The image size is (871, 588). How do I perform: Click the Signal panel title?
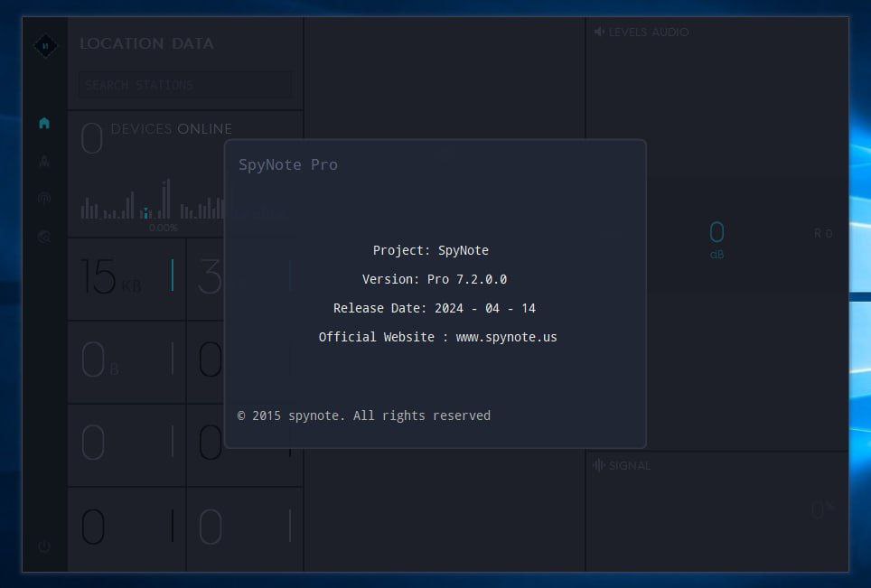[x=630, y=465]
